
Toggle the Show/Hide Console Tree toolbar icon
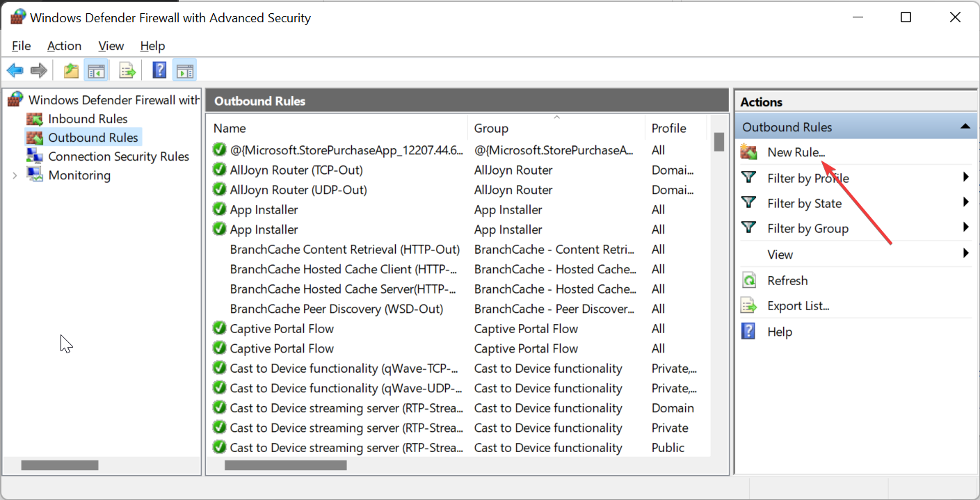[95, 70]
